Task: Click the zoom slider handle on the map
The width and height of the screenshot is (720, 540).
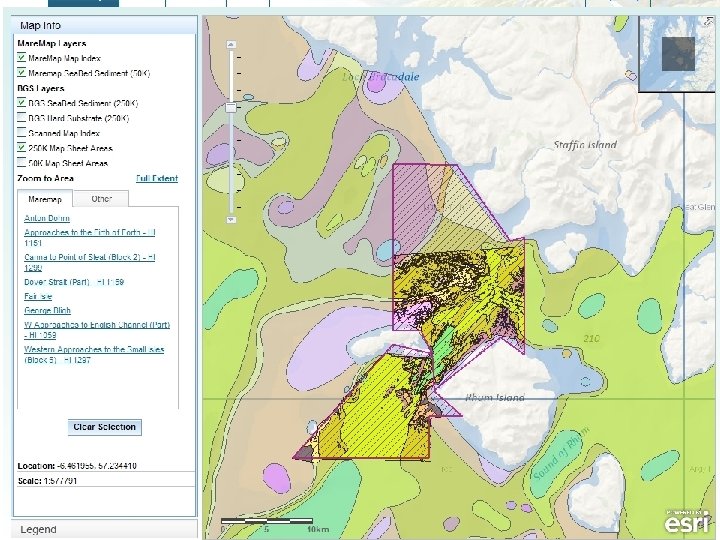Action: [231, 107]
